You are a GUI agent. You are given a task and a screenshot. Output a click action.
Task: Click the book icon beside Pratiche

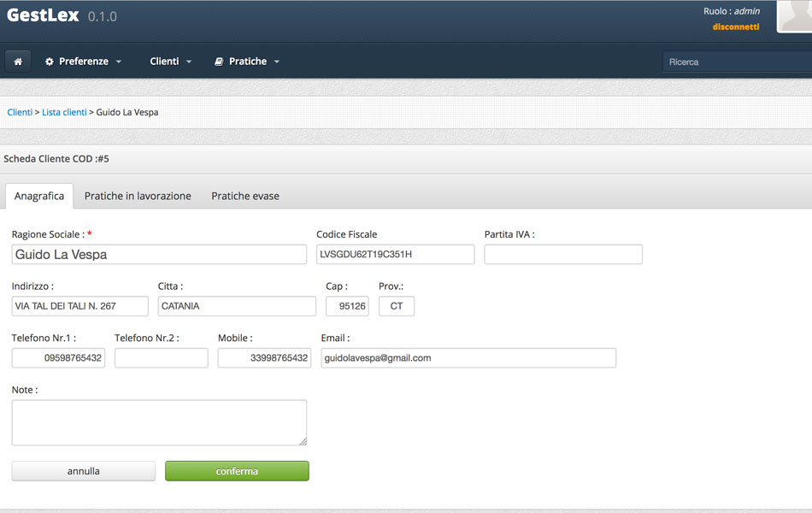point(219,62)
